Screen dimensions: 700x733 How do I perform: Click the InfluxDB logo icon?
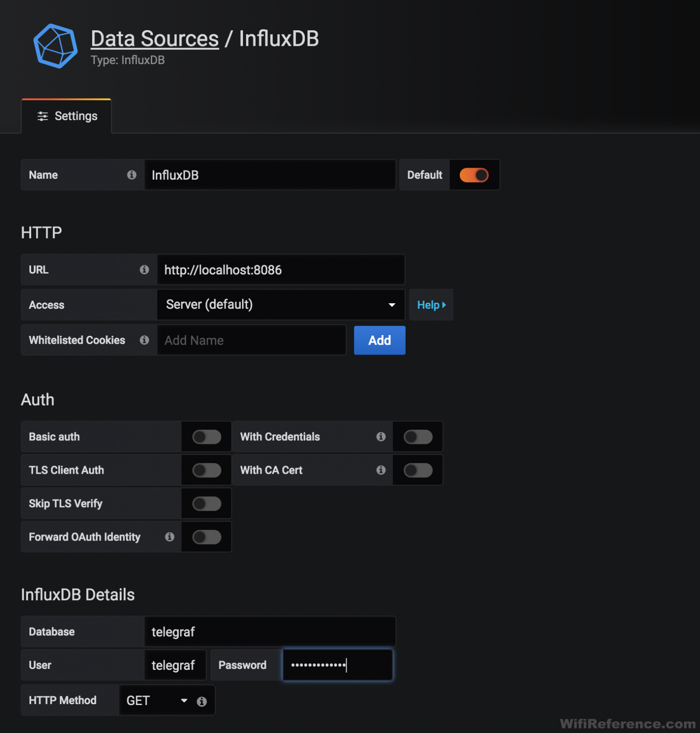[x=55, y=46]
